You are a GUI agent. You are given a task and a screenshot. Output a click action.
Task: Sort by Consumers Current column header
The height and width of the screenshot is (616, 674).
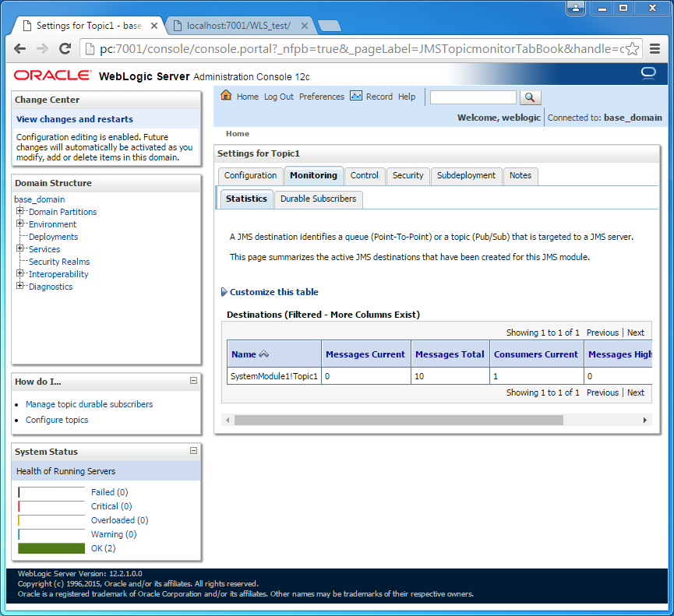(x=536, y=354)
